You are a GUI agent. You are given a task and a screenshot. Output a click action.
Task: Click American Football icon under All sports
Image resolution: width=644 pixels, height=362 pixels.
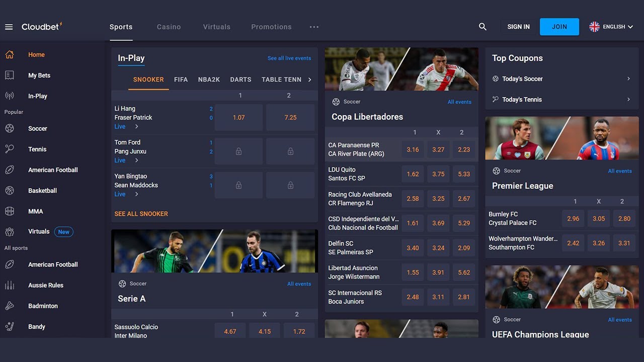[x=10, y=264]
